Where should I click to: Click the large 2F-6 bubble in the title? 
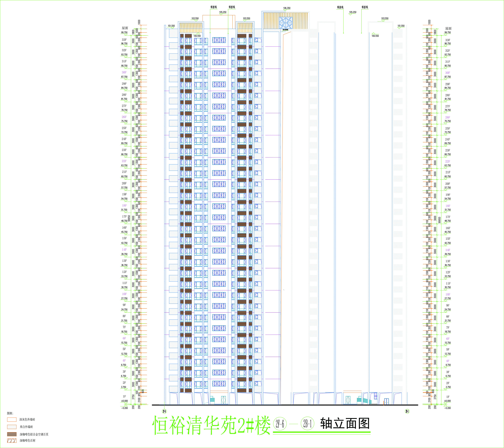click(x=280, y=424)
